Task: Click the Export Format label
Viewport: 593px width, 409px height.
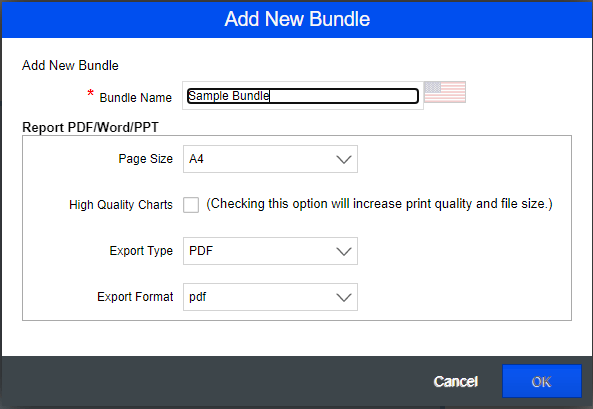Action: [135, 297]
